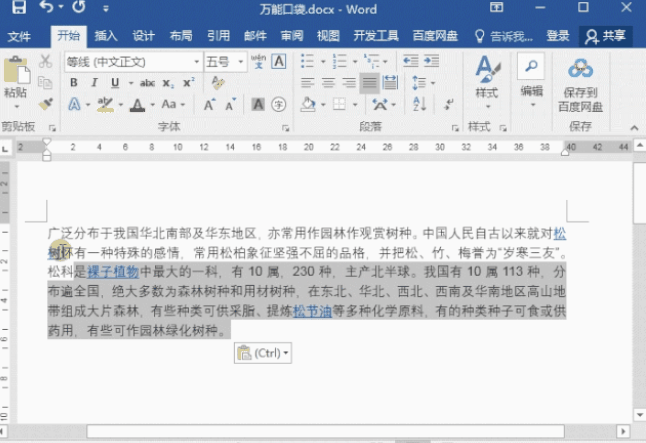Image resolution: width=646 pixels, height=443 pixels.
Task: Align text left
Action: coord(307,83)
